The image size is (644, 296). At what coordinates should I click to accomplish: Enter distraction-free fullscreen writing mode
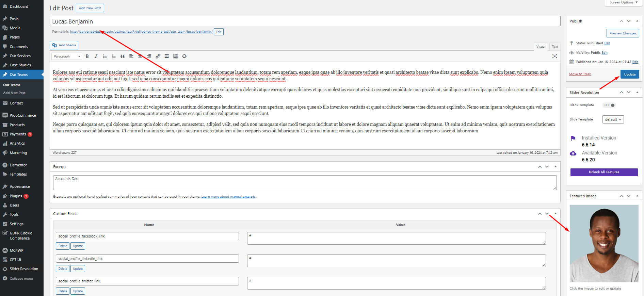click(554, 56)
